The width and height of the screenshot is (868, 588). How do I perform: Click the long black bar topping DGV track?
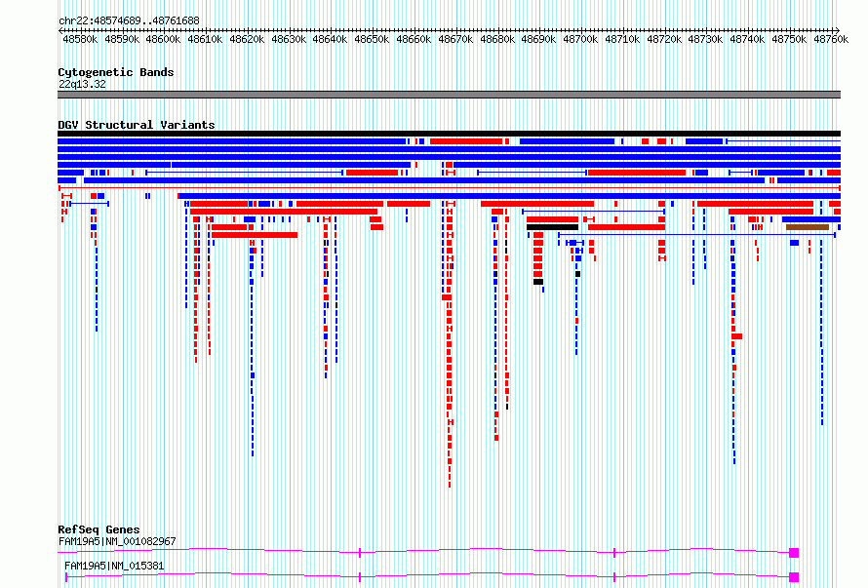(449, 134)
